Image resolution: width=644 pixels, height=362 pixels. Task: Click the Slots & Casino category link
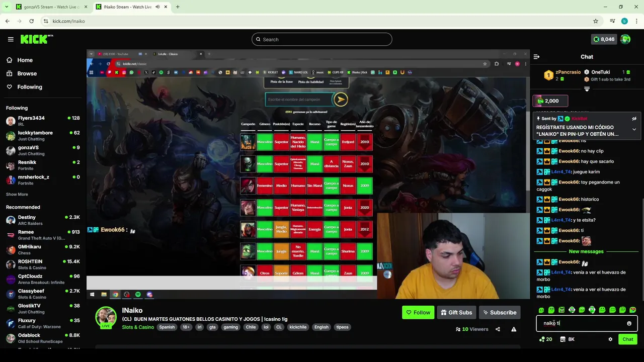click(138, 327)
